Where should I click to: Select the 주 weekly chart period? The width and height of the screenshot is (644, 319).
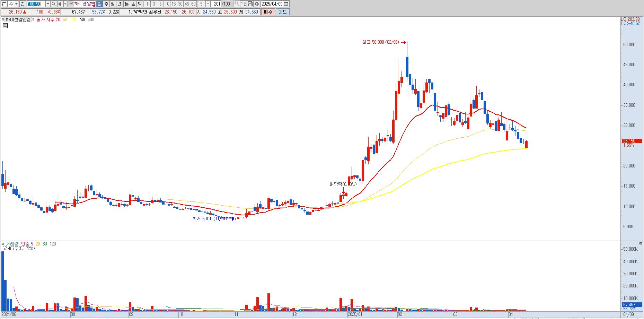[x=106, y=4]
